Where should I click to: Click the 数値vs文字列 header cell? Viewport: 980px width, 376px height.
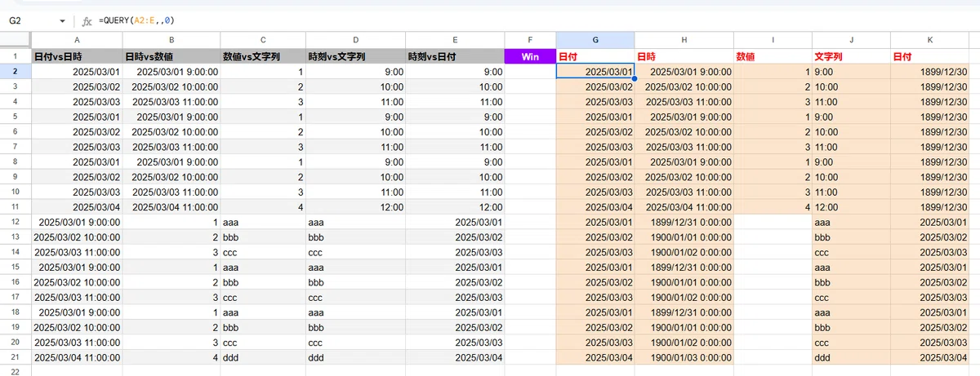263,56
